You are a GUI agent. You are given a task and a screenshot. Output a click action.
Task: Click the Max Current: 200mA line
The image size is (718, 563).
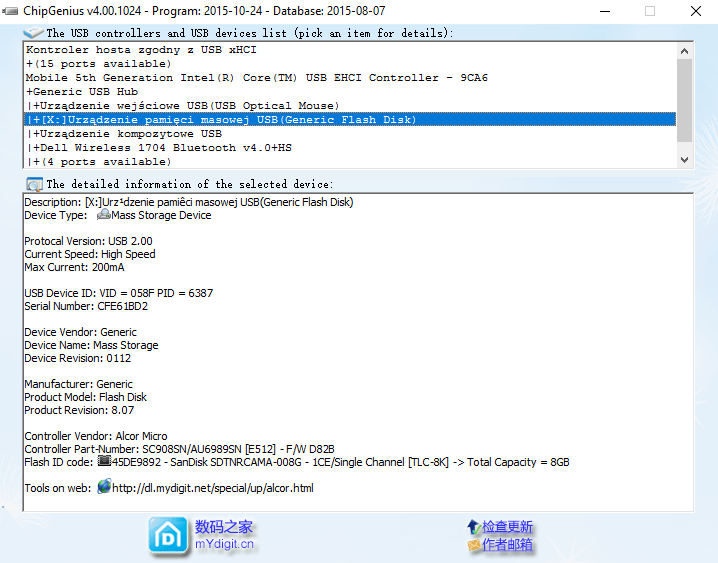click(74, 267)
